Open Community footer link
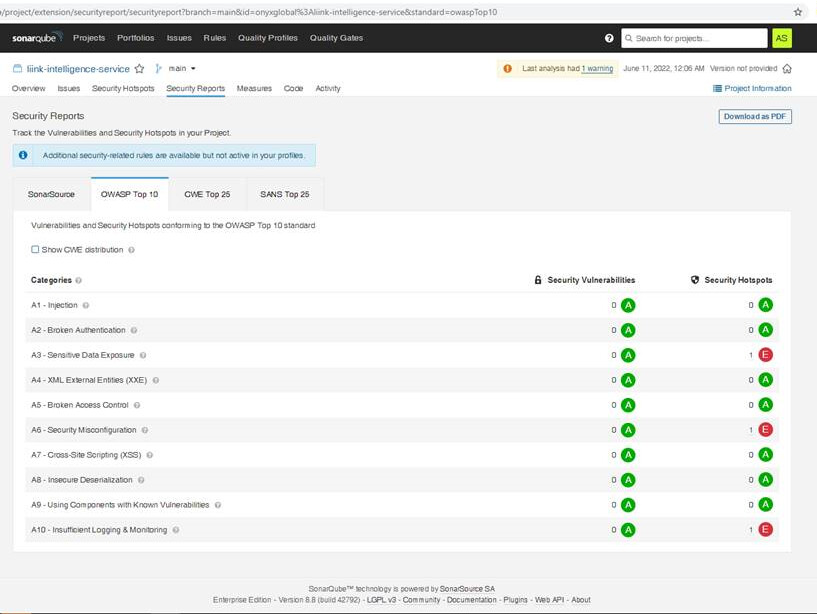The height and width of the screenshot is (614, 817). click(421, 600)
